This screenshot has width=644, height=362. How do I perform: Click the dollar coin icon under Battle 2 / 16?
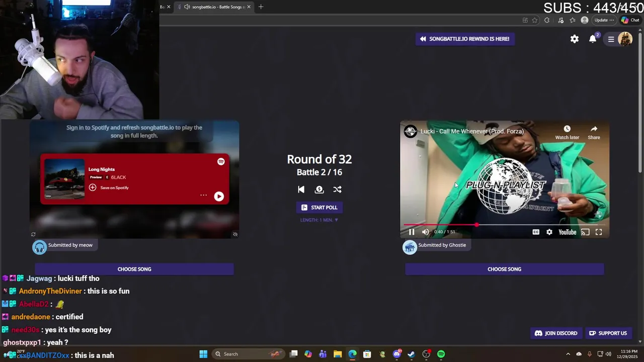click(319, 190)
